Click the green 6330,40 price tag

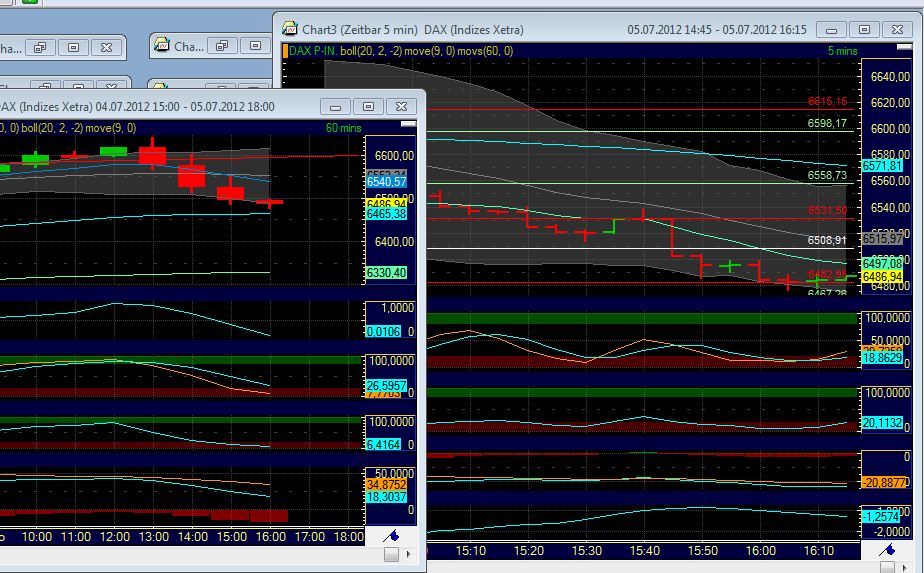(387, 273)
